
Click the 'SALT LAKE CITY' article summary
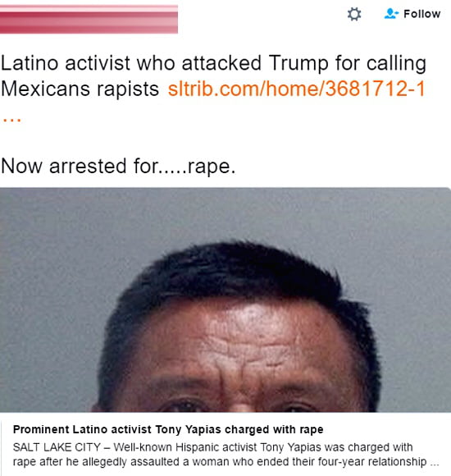[x=57, y=447]
